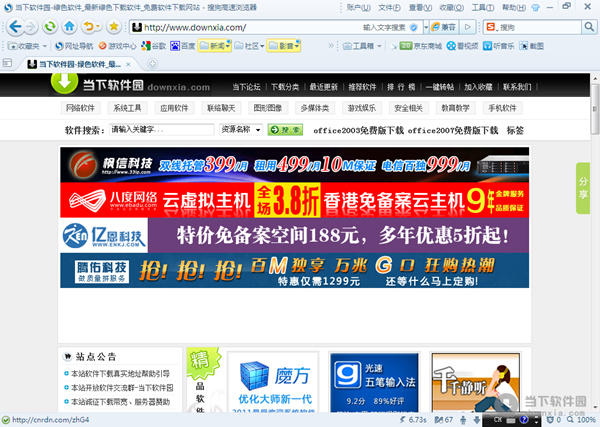Image resolution: width=600 pixels, height=427 pixels.
Task: Click the play arrow beside 兼容 button
Action: click(467, 27)
